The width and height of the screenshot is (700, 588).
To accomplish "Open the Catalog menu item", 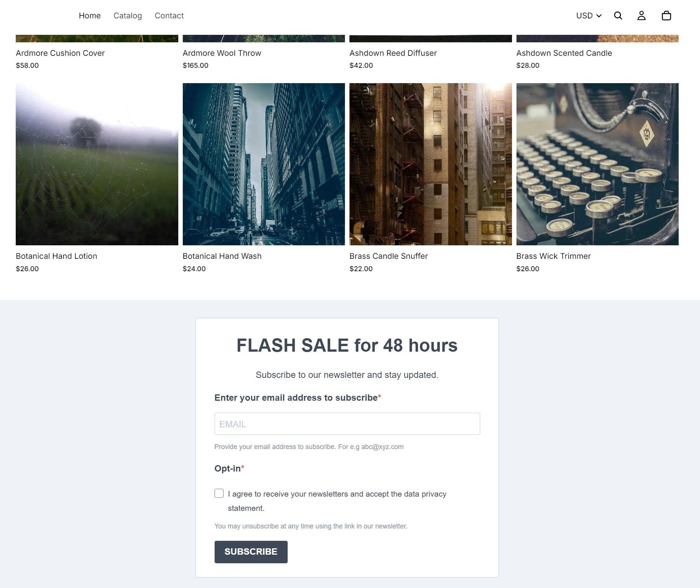I will tap(128, 16).
